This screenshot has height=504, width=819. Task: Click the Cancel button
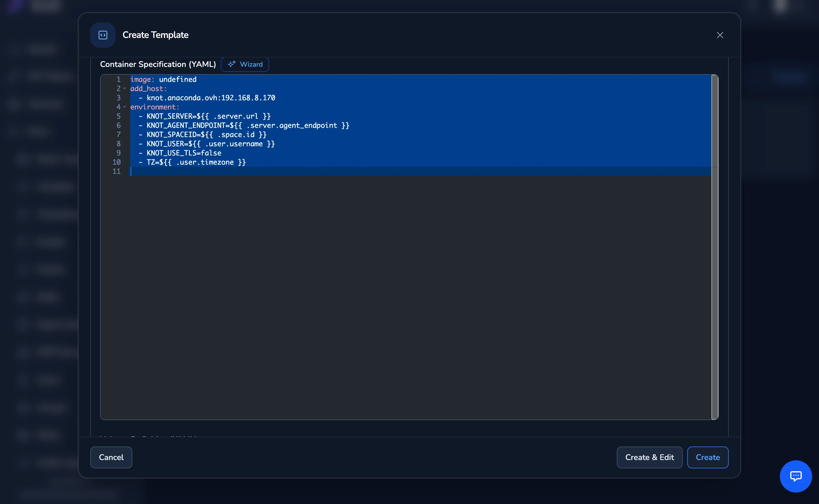(x=111, y=457)
